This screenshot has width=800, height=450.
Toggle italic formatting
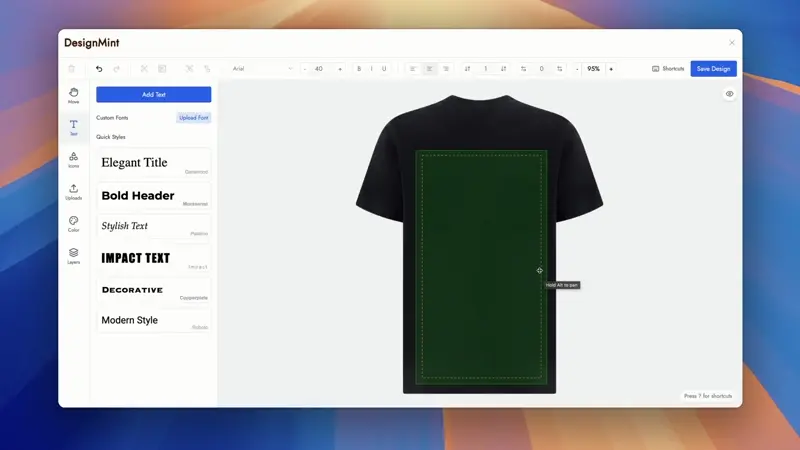pyautogui.click(x=371, y=68)
